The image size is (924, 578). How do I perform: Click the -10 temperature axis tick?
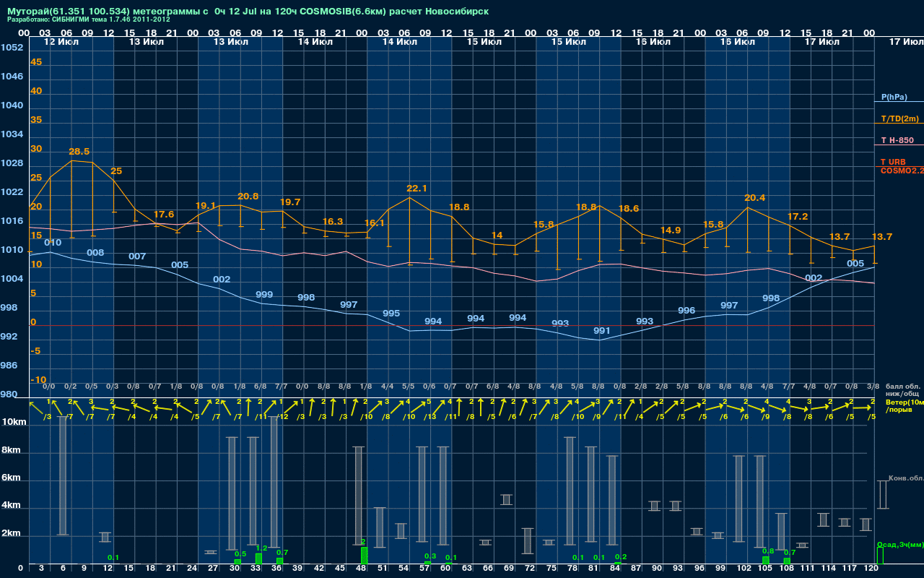pyautogui.click(x=38, y=380)
